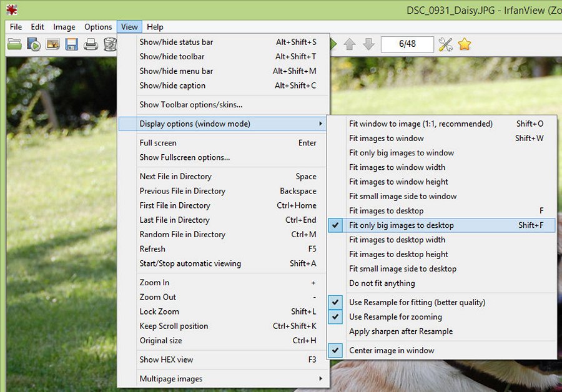Select Do not fit anything

tap(441, 283)
